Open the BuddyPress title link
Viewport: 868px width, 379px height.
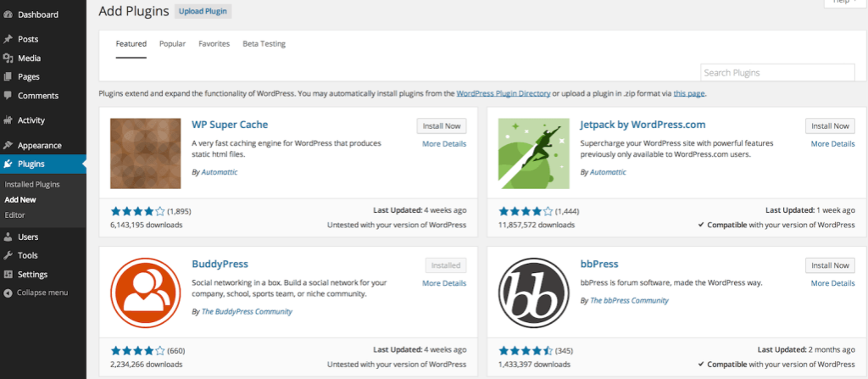coord(220,264)
